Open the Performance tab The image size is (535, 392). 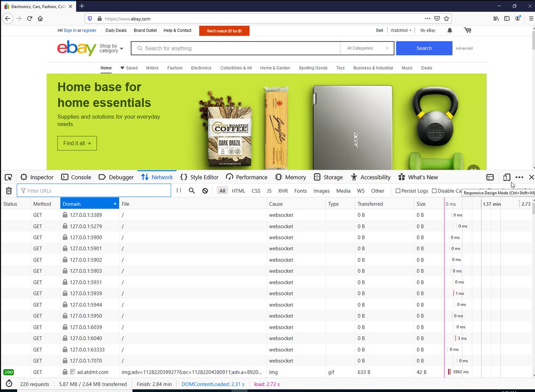pos(247,177)
